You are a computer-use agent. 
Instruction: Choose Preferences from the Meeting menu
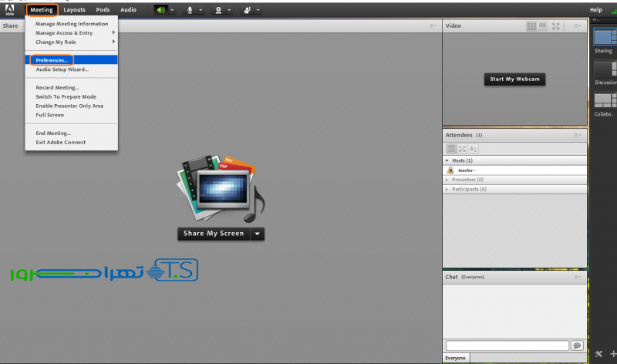click(x=52, y=60)
